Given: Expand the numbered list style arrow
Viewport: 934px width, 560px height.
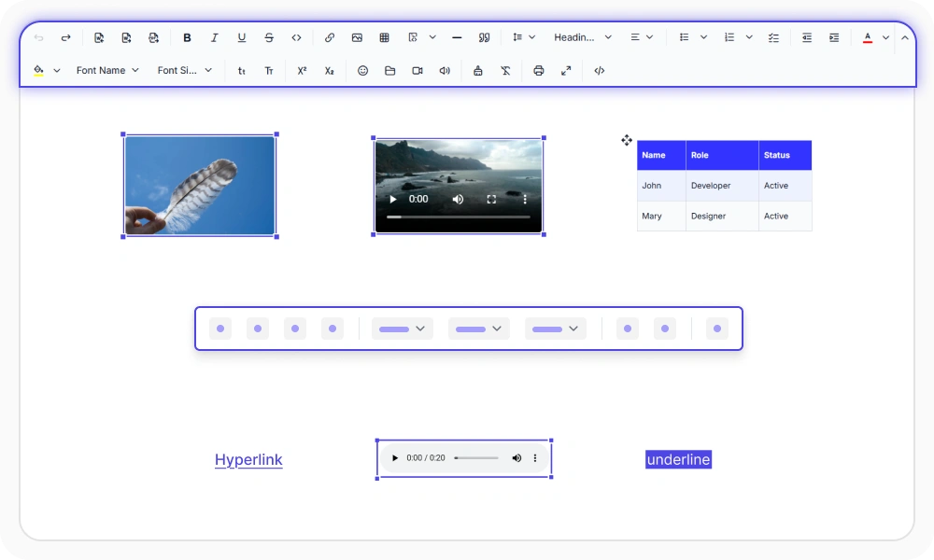Looking at the screenshot, I should pos(749,37).
